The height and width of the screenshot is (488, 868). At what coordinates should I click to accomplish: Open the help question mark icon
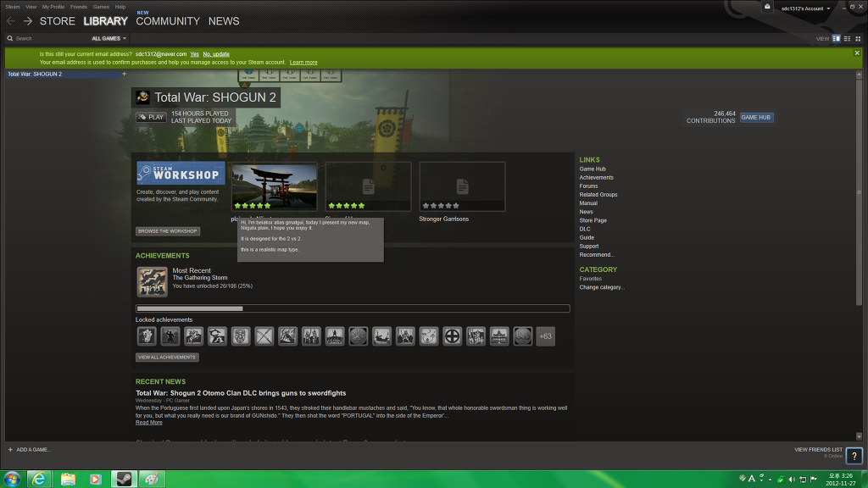point(854,456)
